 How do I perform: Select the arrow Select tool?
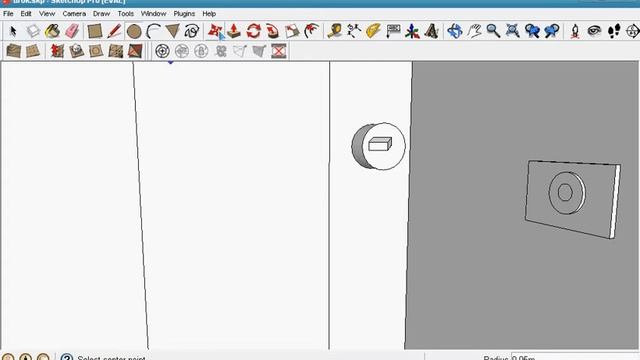tap(13, 31)
